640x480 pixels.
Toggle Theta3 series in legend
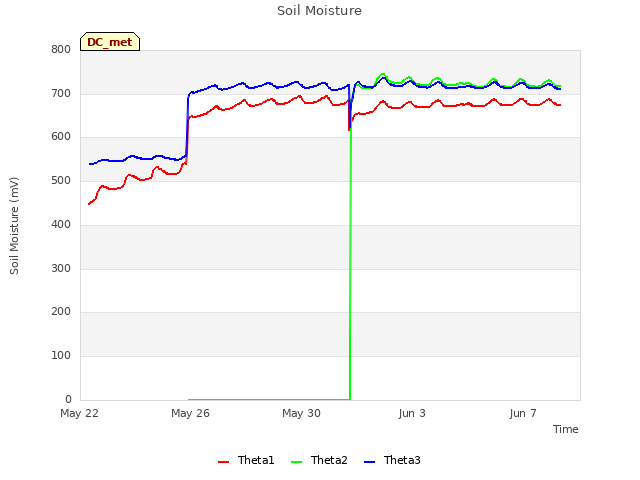(x=392, y=460)
